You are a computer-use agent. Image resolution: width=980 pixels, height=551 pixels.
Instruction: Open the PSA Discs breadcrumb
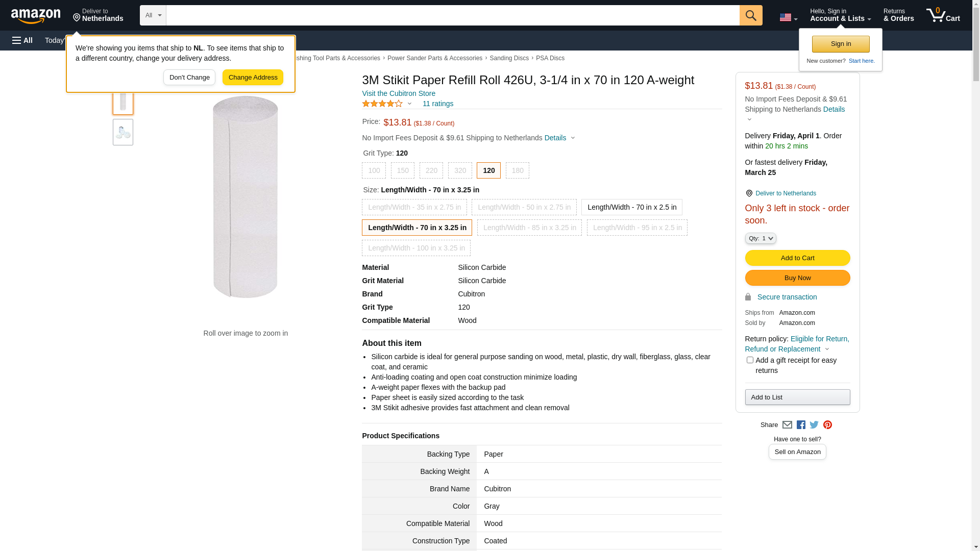550,58
